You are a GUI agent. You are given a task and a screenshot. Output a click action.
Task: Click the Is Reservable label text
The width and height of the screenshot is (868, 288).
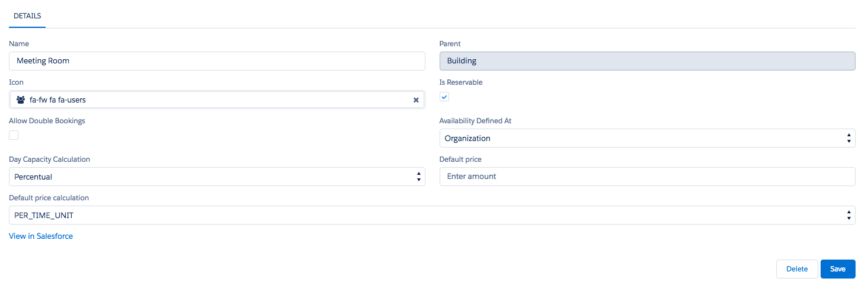pos(460,82)
